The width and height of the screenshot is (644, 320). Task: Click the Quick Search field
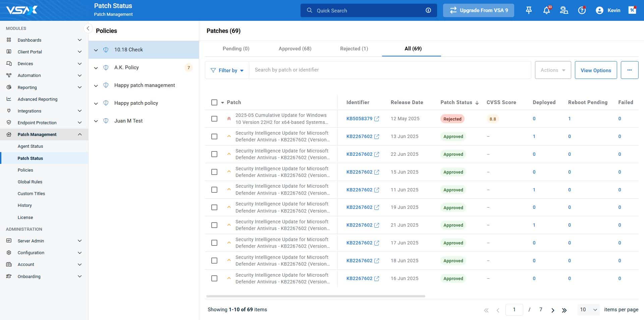[x=369, y=10]
